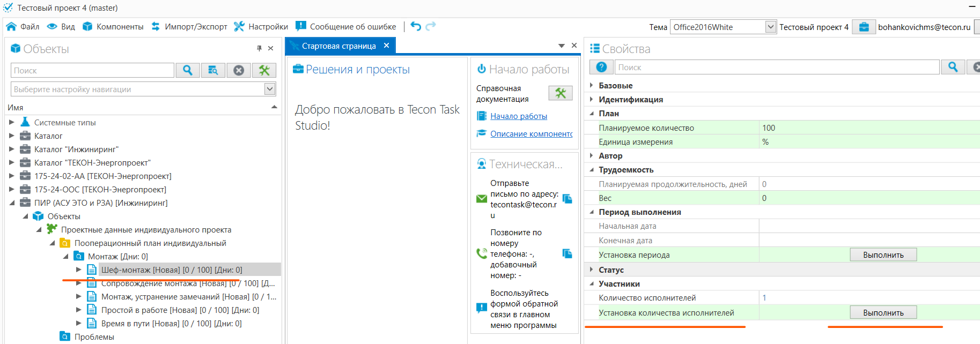Click the briefcase icon next to project name

(x=864, y=27)
